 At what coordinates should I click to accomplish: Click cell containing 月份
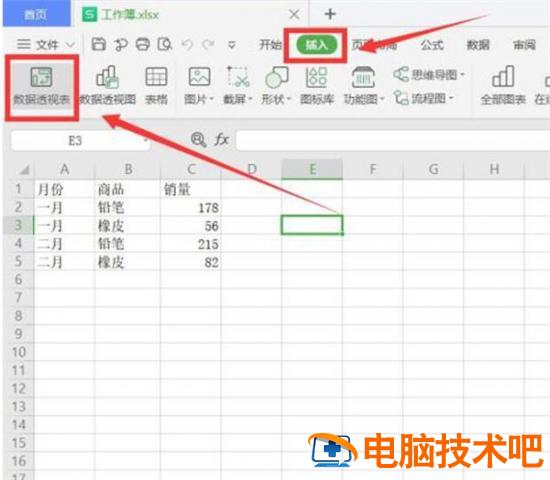tap(65, 189)
